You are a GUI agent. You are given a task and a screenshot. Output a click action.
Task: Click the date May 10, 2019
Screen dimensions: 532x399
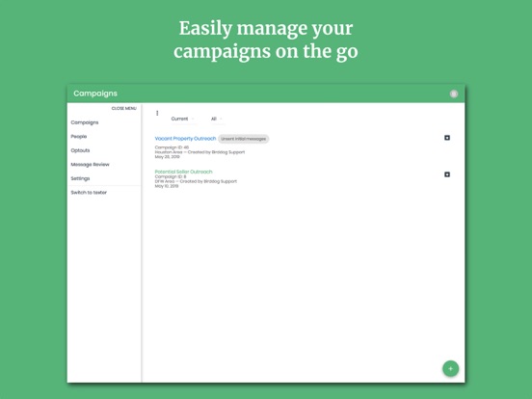coord(166,186)
